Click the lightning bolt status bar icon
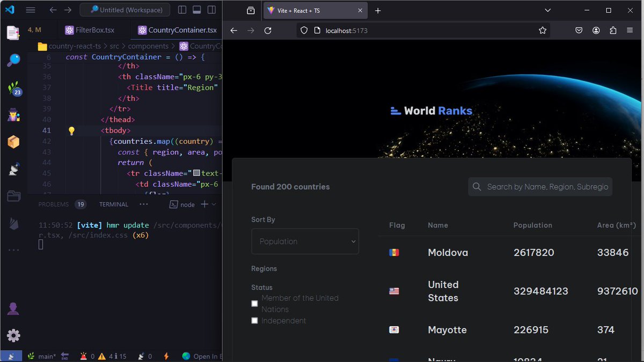This screenshot has height=362, width=644. pos(166,356)
